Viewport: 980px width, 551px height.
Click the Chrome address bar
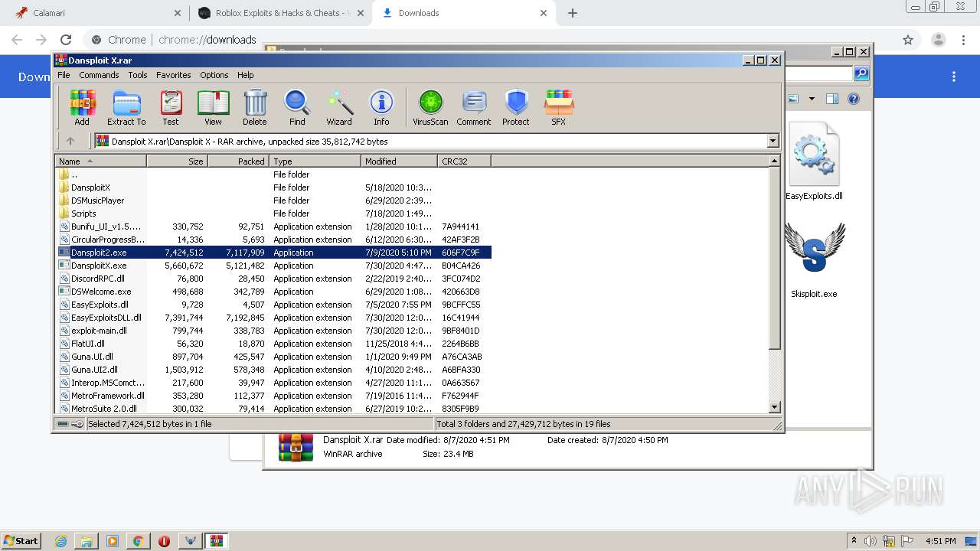[x=490, y=40]
